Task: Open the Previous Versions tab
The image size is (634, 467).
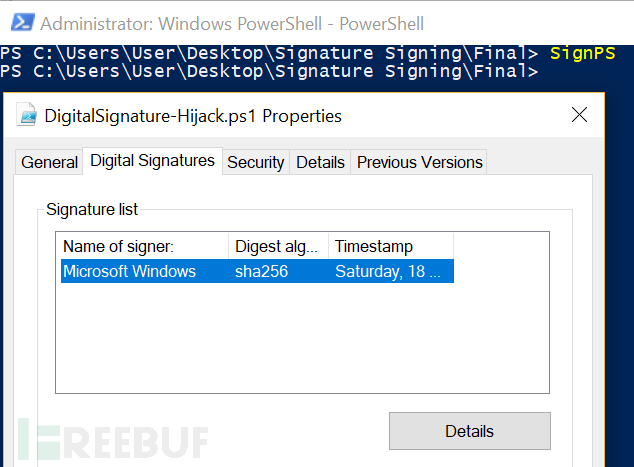Action: [x=419, y=163]
